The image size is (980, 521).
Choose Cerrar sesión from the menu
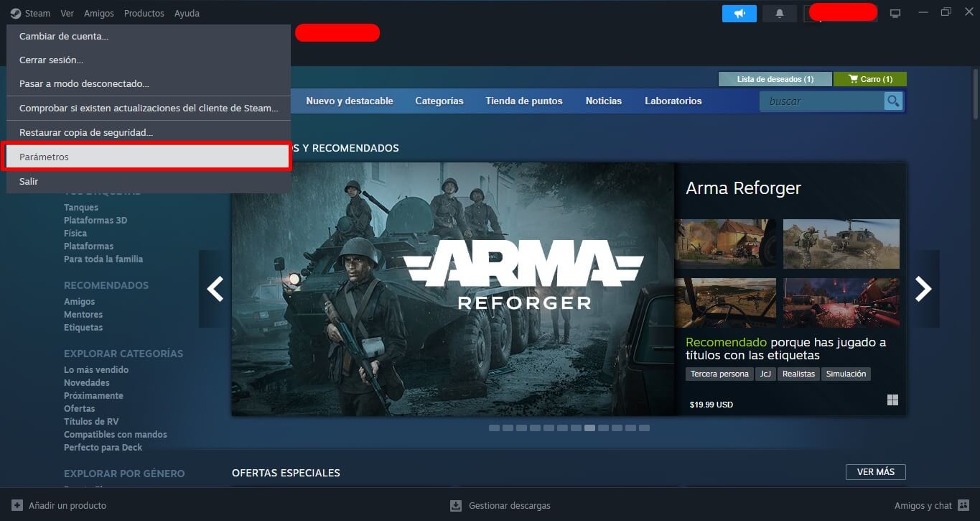pos(149,60)
